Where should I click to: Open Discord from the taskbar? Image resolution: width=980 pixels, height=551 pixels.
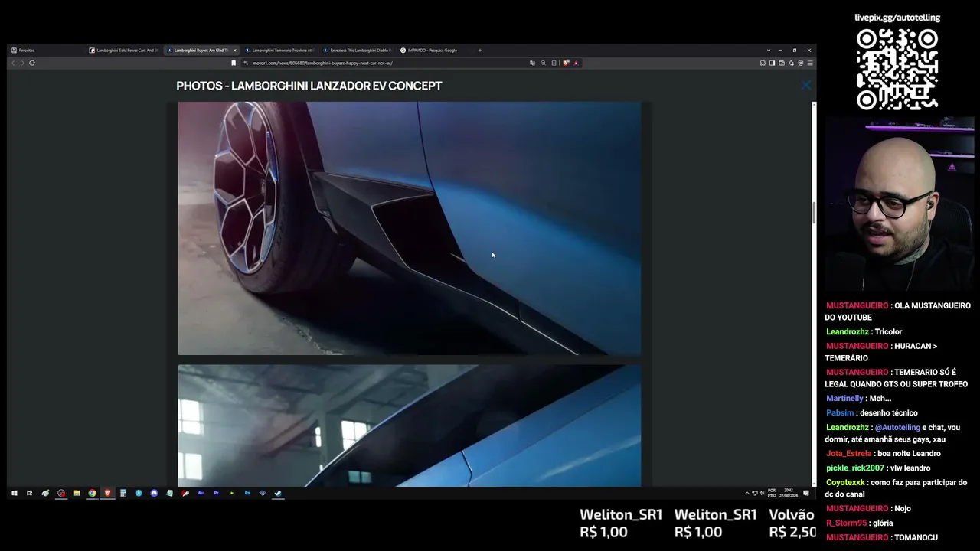pyautogui.click(x=154, y=494)
